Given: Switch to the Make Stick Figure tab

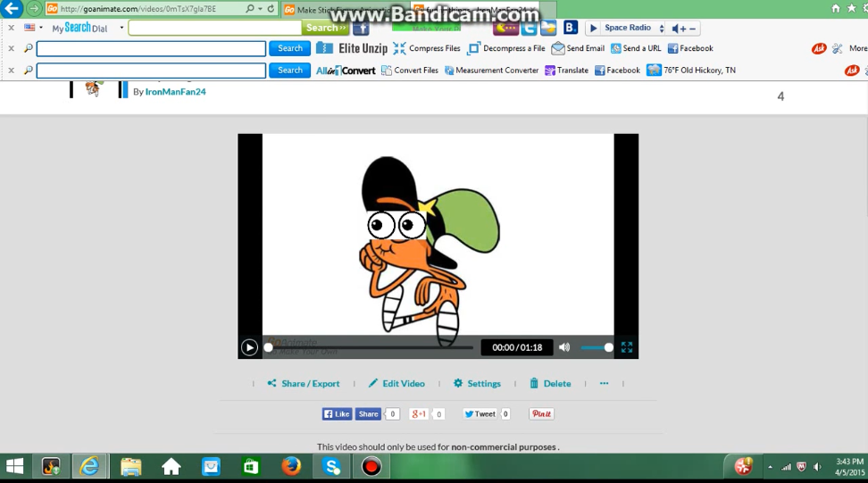Looking at the screenshot, I should pyautogui.click(x=343, y=10).
